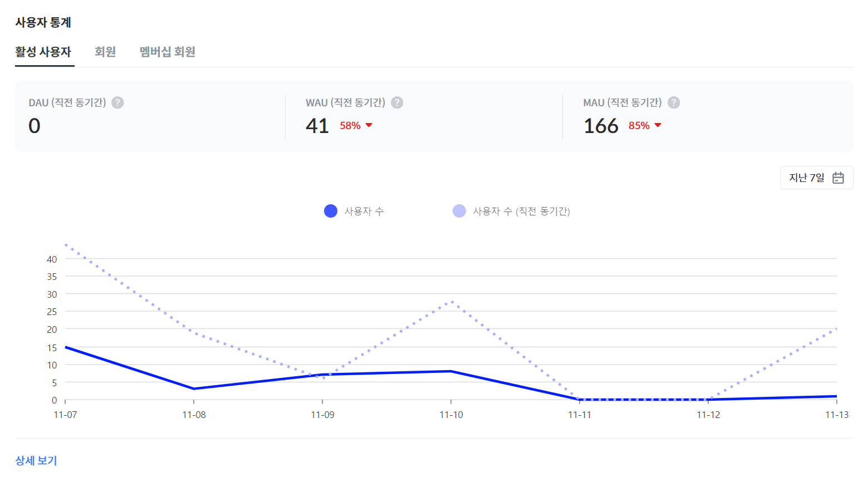Click the MAU 85% red down-arrow indicator
Image resolution: width=868 pixels, height=487 pixels.
[x=658, y=125]
